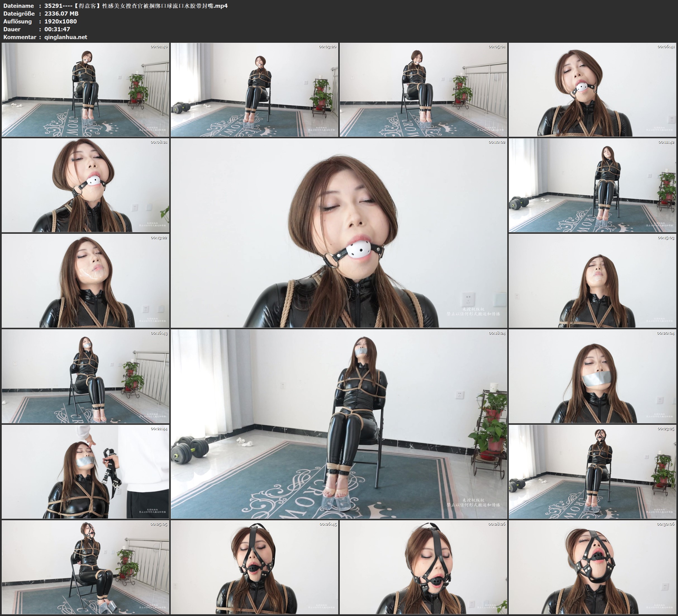Viewport: 678px width, 616px height.
Task: Select the thumbnail marked 00:28:26
Action: 423,567
